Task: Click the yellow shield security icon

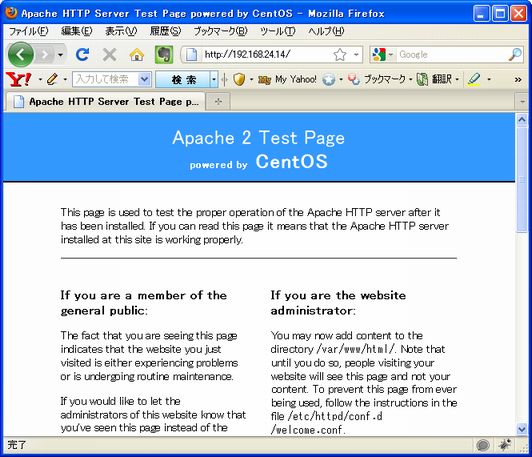Action: click(239, 79)
